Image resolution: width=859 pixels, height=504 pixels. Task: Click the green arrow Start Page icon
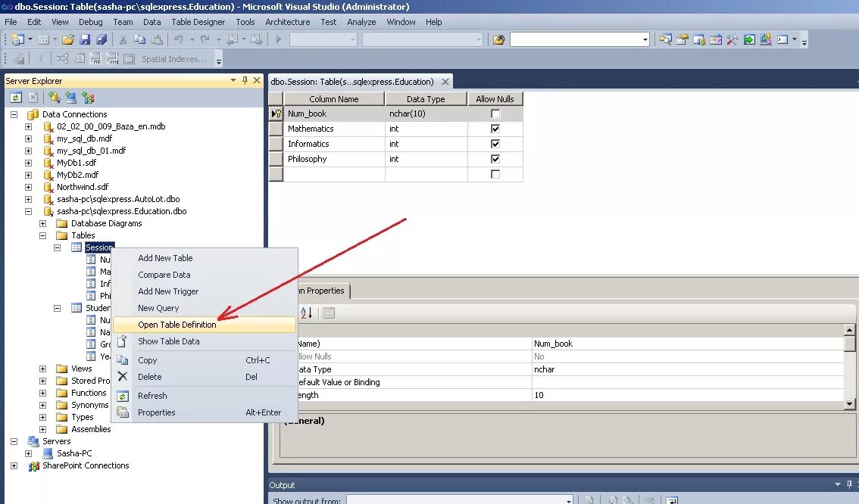pos(749,39)
